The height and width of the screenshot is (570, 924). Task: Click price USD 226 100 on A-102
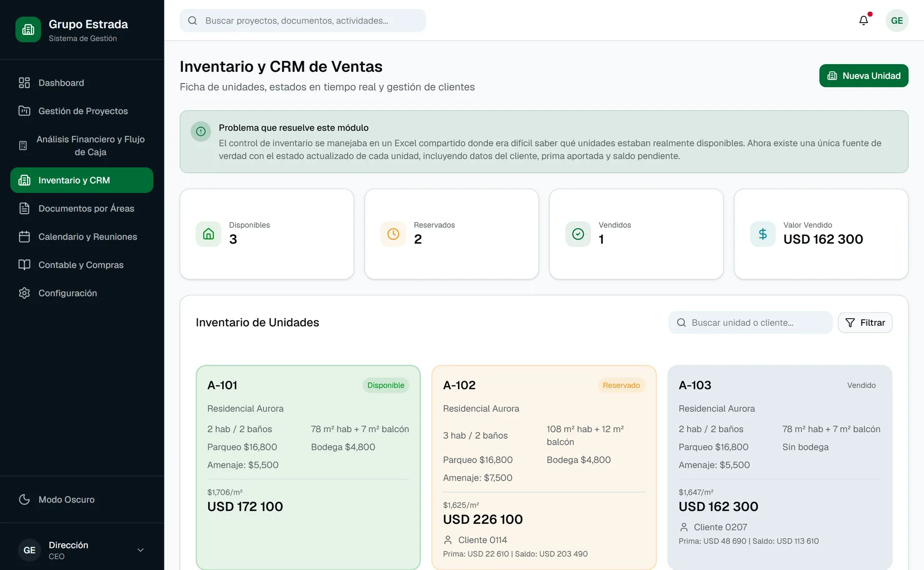483,519
